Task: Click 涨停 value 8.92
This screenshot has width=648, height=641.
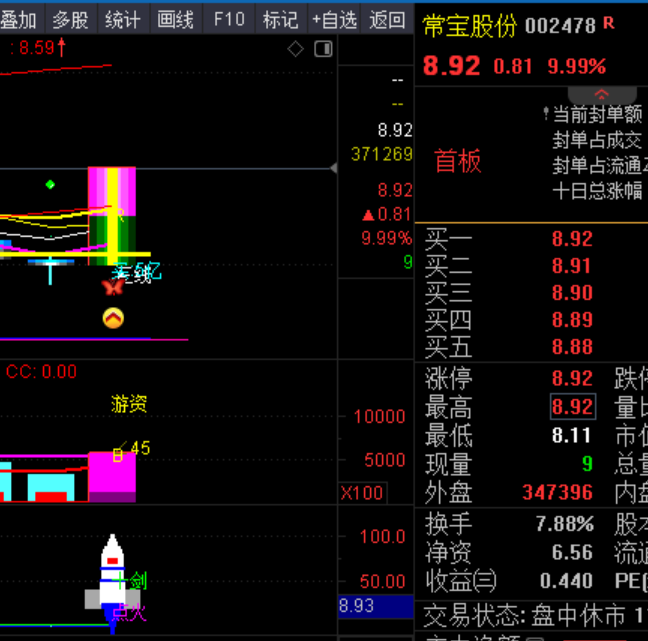Action: click(572, 378)
